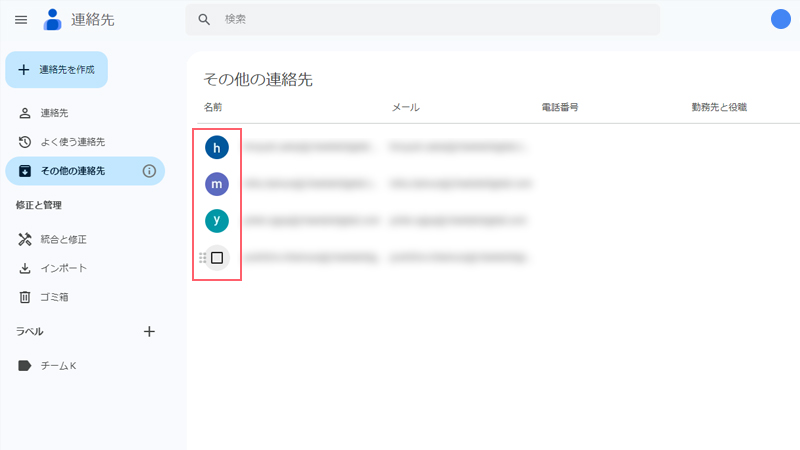Select その他の連絡先 in sidebar

pos(72,171)
